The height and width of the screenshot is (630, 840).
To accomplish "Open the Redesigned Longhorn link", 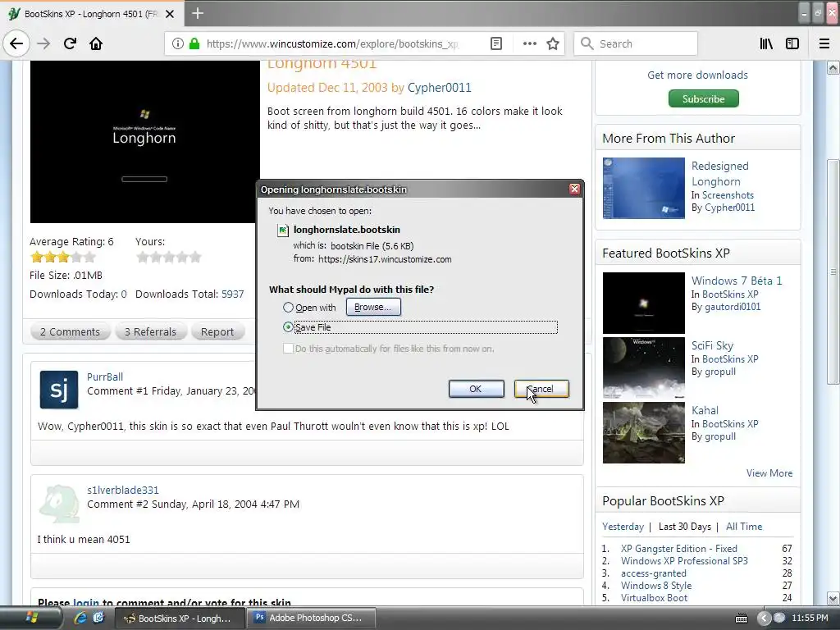I will pos(720,174).
